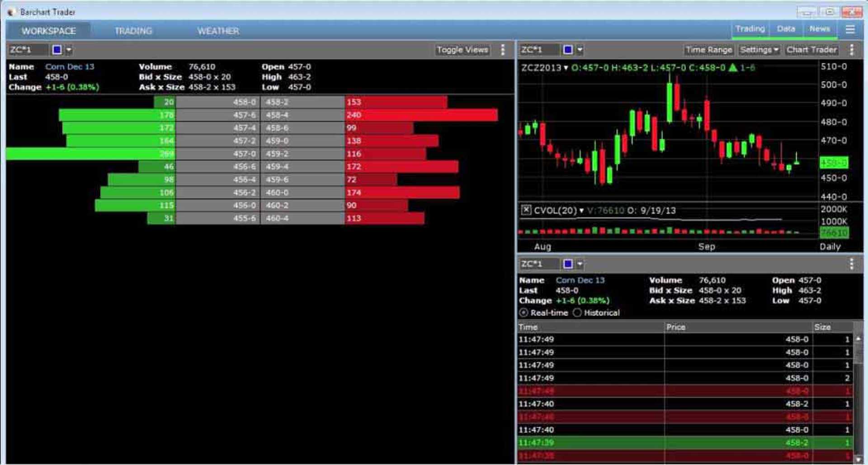
Task: Click the bid price 457-6 cell
Action: tap(218, 115)
